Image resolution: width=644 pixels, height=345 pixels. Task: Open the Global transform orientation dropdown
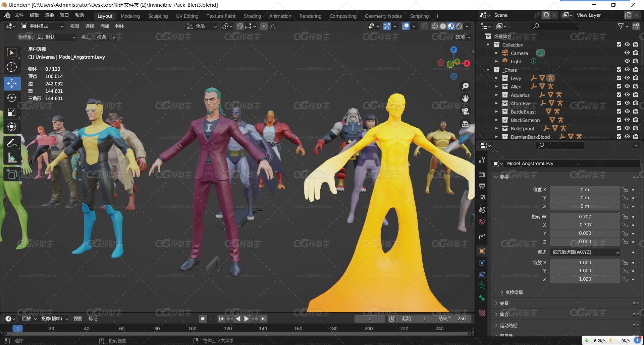point(202,26)
